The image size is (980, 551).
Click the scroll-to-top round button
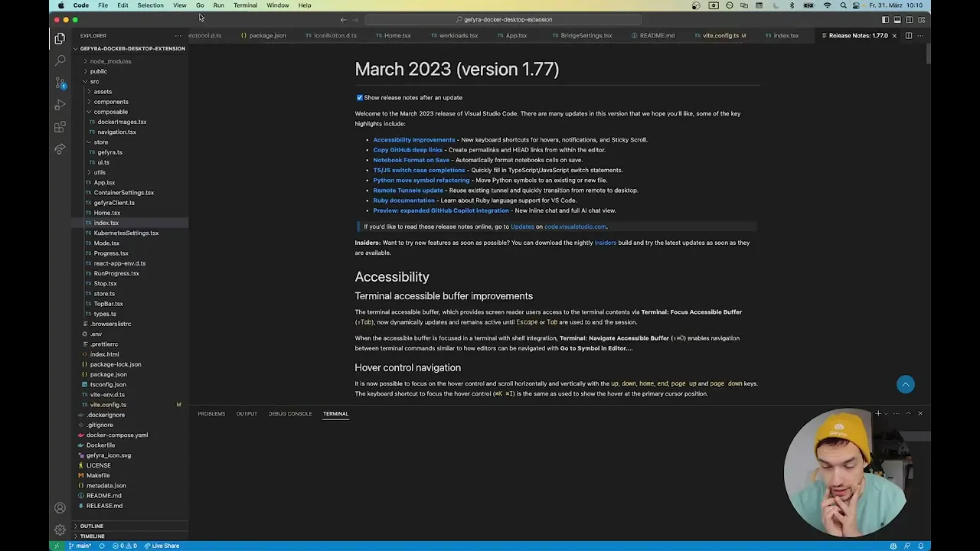906,384
